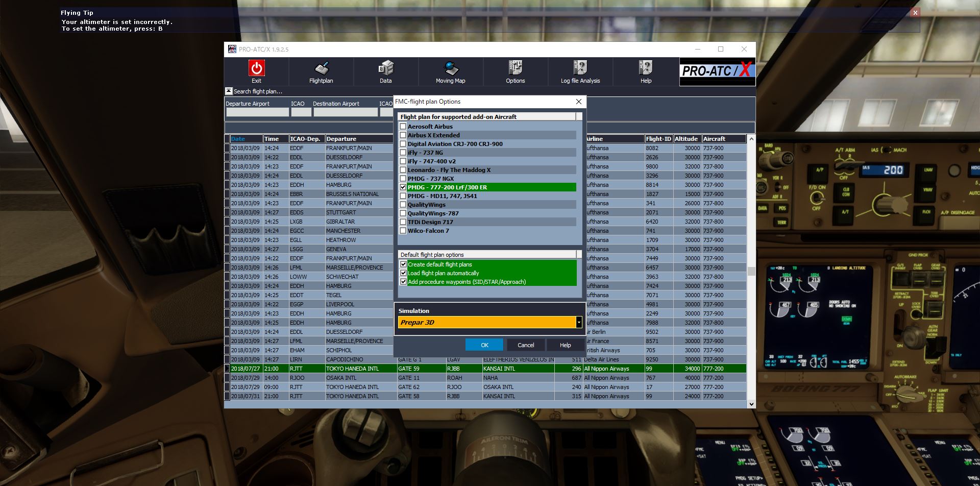980x486 pixels.
Task: Enable Leonardo - Fly The Maddog X checkbox
Action: click(x=403, y=170)
